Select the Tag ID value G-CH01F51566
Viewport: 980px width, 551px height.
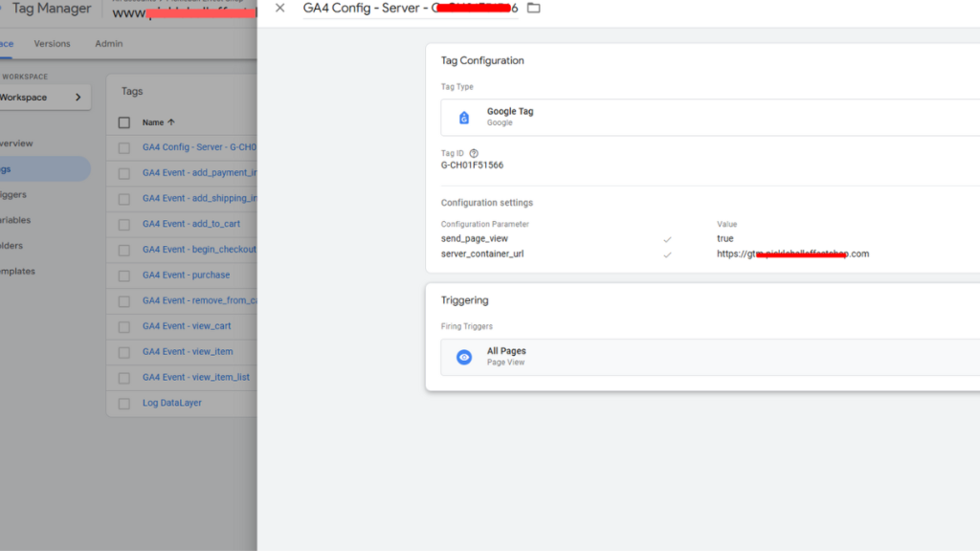coord(472,165)
